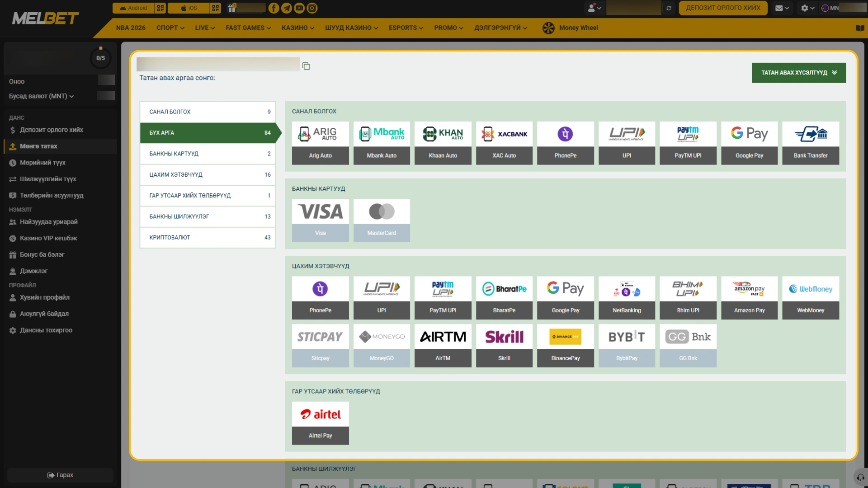Switch to БАНКНЫ ШИЛЖҮҮЛЭГ category tab

(x=208, y=216)
